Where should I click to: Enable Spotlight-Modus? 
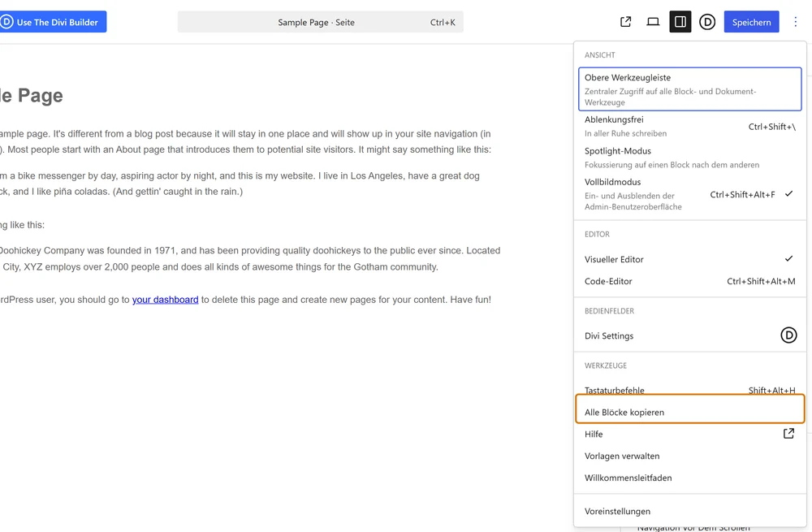point(689,158)
